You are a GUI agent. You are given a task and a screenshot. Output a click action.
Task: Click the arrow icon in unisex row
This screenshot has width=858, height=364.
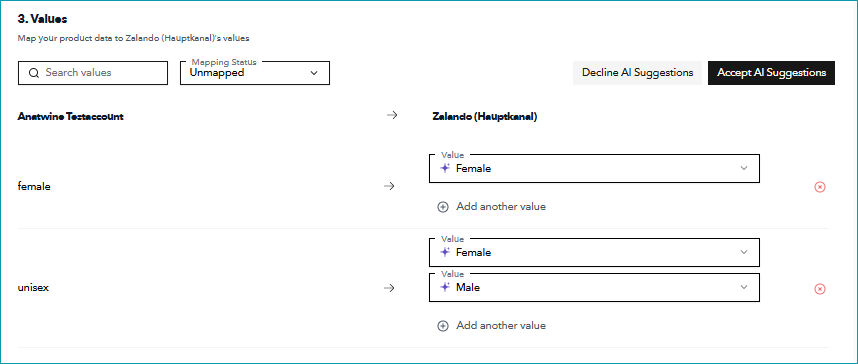click(389, 288)
